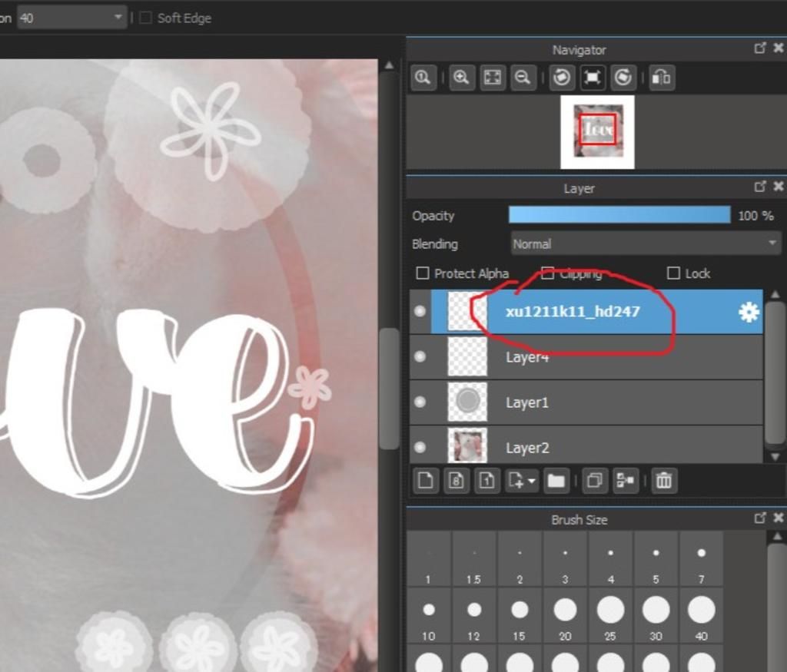Image resolution: width=787 pixels, height=672 pixels.
Task: Click the Zoom In magnifier in Navigator
Action: click(x=461, y=78)
